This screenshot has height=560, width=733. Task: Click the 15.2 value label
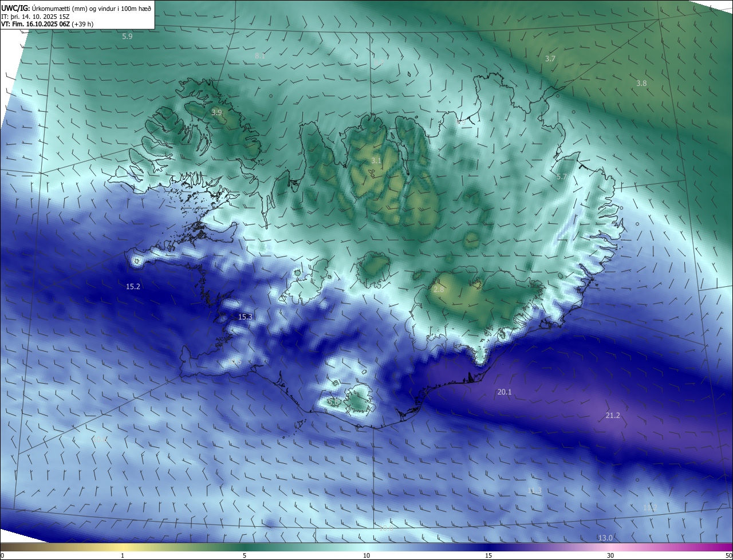[133, 286]
